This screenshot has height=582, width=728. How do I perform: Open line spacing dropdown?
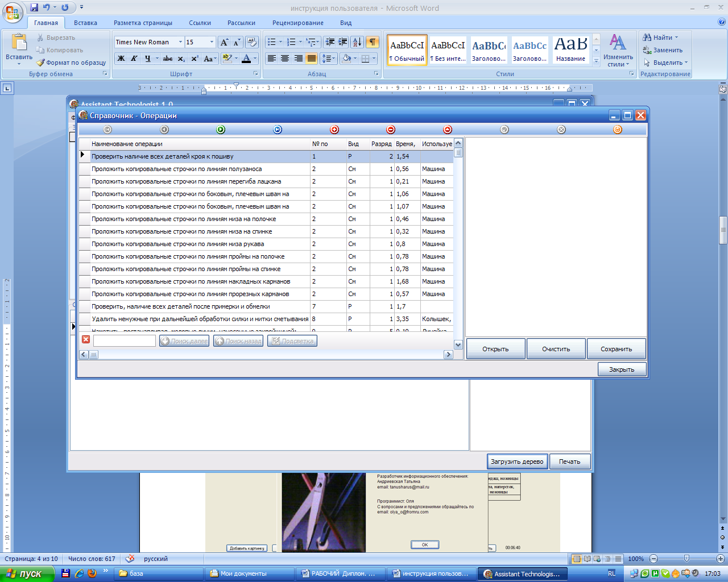(328, 59)
